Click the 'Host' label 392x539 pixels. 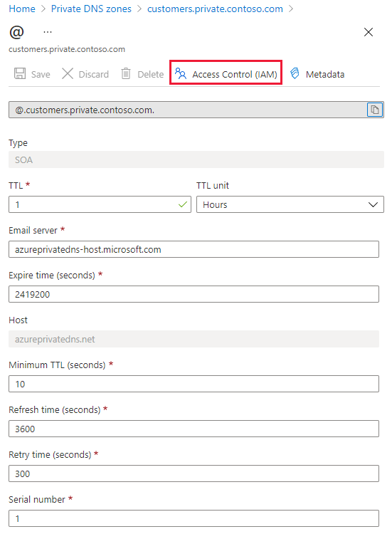(x=18, y=320)
